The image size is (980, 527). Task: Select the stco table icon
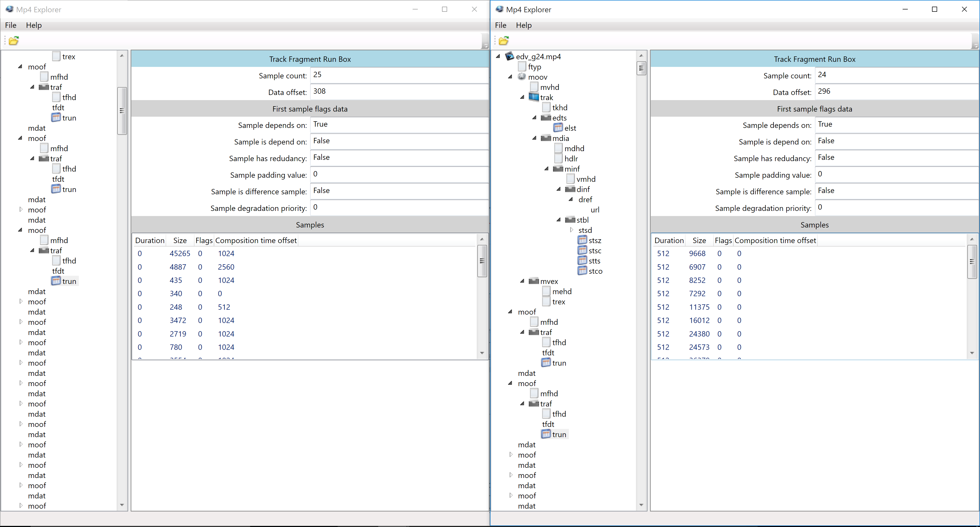tap(582, 271)
